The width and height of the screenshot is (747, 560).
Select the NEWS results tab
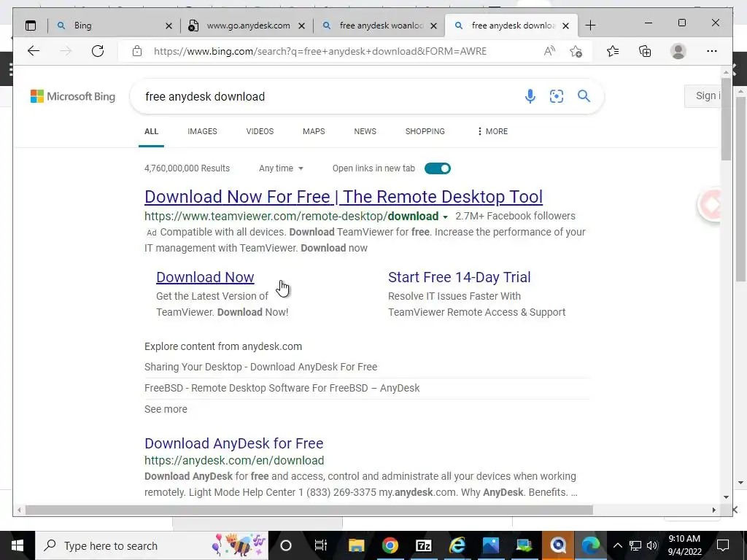click(x=365, y=131)
